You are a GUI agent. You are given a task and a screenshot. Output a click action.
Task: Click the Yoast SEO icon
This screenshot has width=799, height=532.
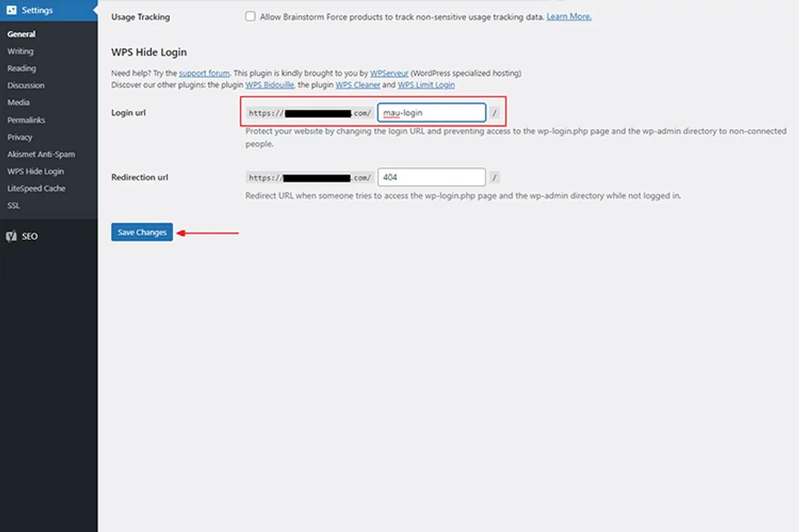pos(11,236)
